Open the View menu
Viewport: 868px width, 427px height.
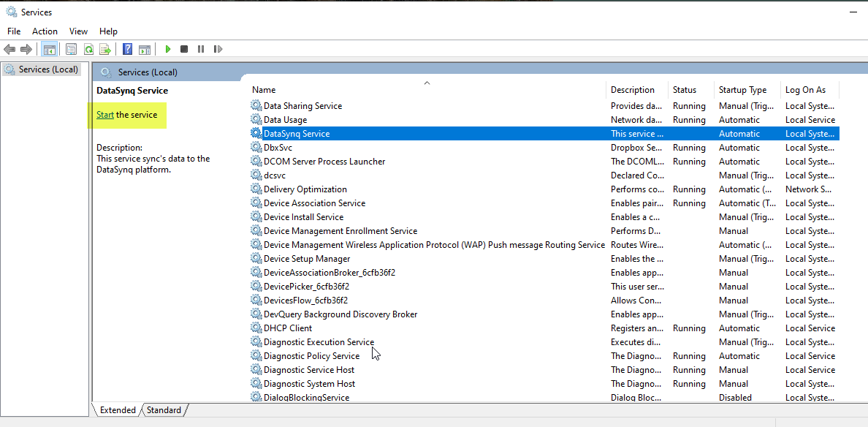pyautogui.click(x=79, y=31)
